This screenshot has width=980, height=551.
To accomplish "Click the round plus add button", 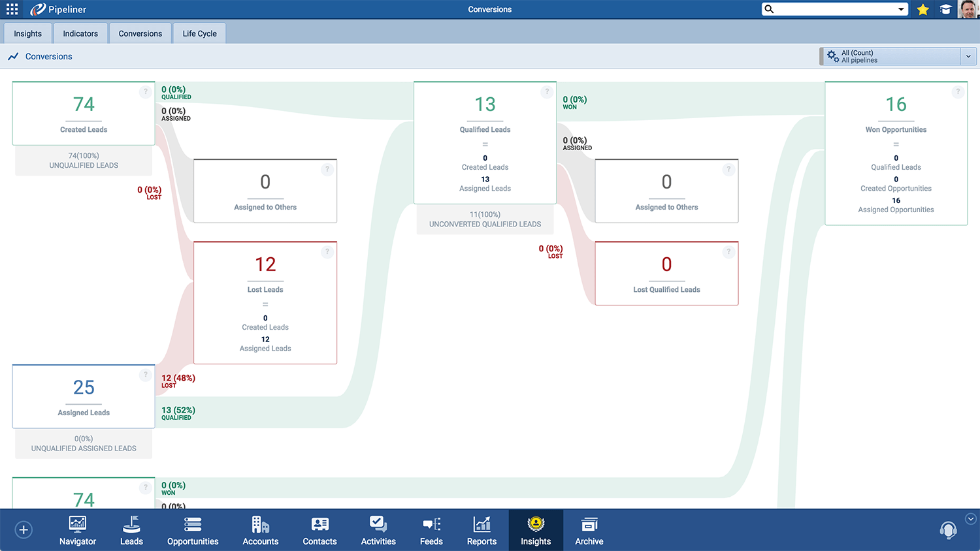I will point(24,529).
